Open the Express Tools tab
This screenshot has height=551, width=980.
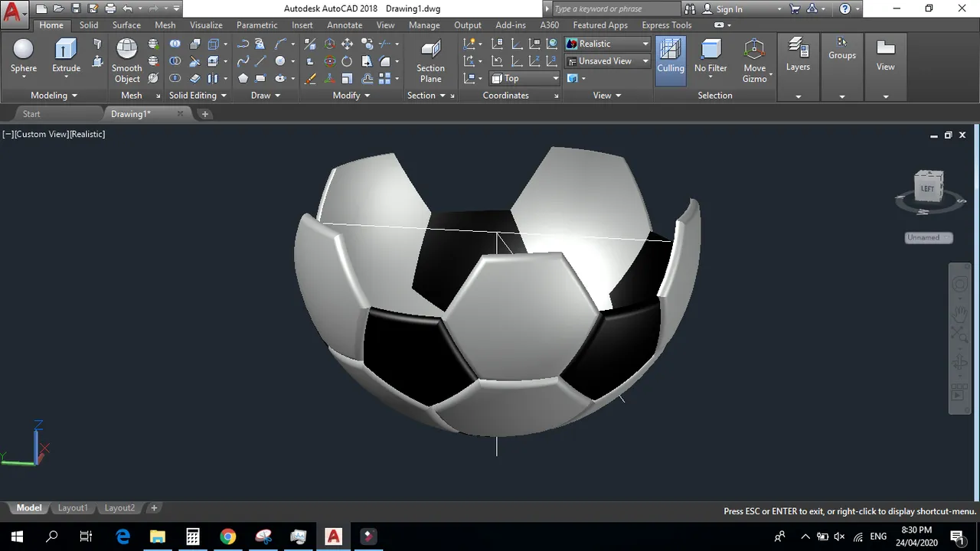click(x=666, y=25)
